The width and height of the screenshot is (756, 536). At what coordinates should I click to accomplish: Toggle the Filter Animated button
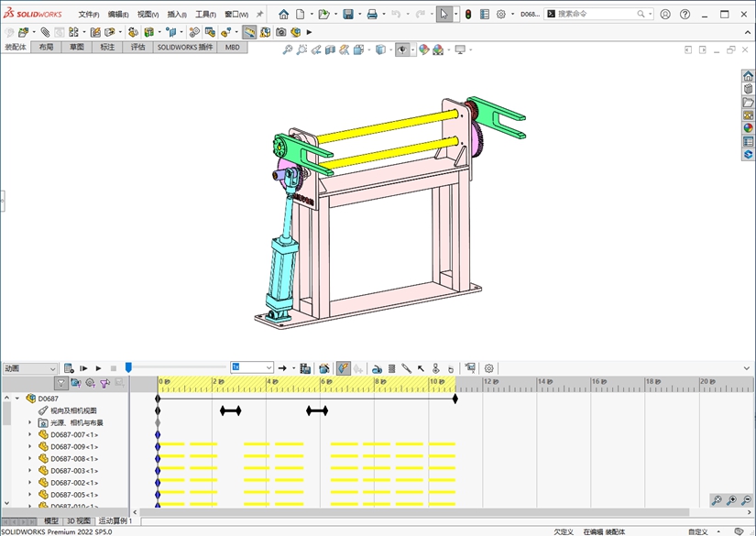(x=76, y=383)
